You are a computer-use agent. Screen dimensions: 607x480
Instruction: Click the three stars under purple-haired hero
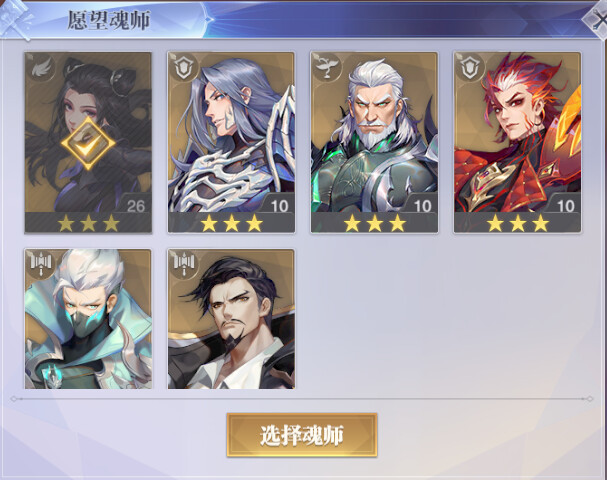pyautogui.click(x=231, y=223)
